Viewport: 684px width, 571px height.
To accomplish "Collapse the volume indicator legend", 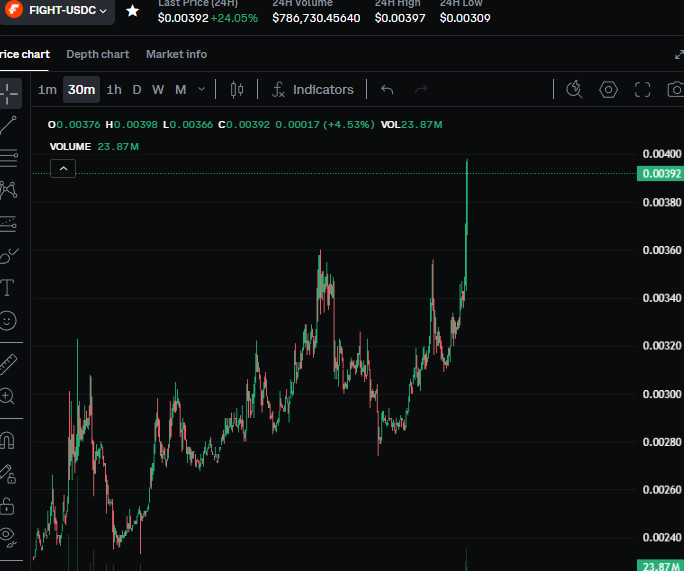I will pyautogui.click(x=63, y=168).
